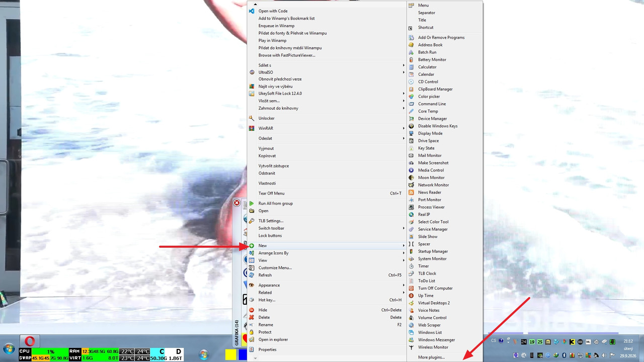This screenshot has width=644, height=362.
Task: Add a Separator to toolbar
Action: click(445, 13)
